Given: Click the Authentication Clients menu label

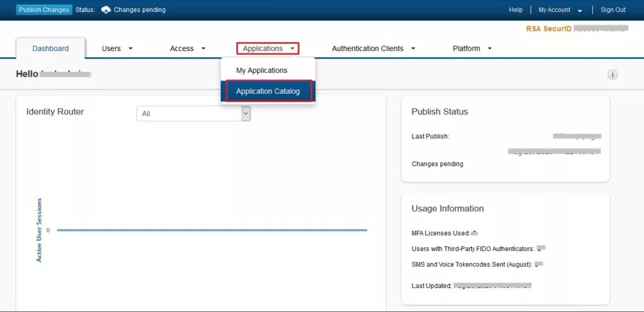Looking at the screenshot, I should [x=367, y=48].
